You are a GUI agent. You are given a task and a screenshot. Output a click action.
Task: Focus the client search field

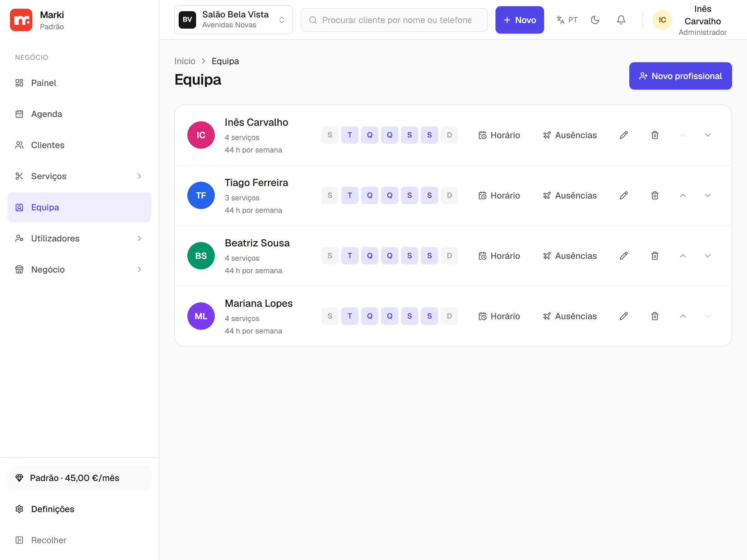tap(394, 20)
